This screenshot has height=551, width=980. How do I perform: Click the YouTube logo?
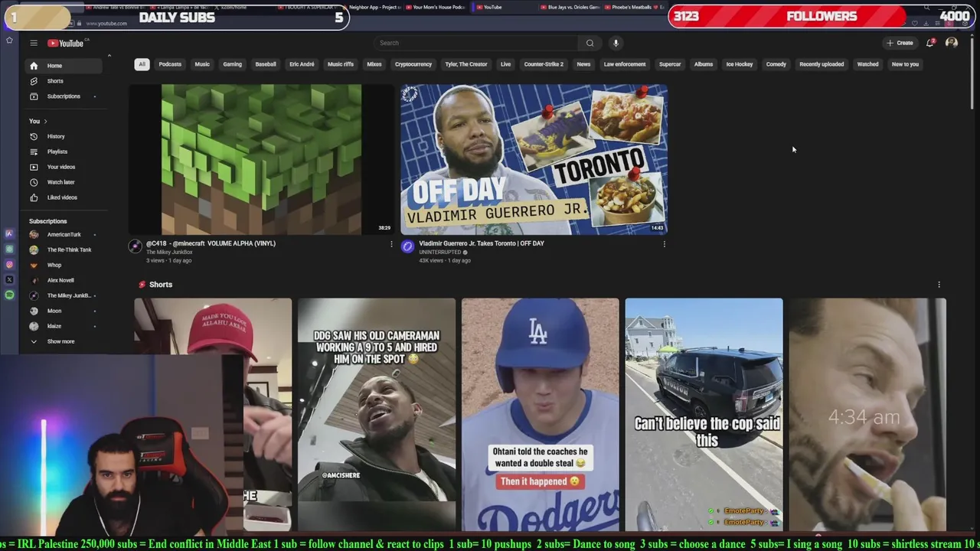coord(66,44)
